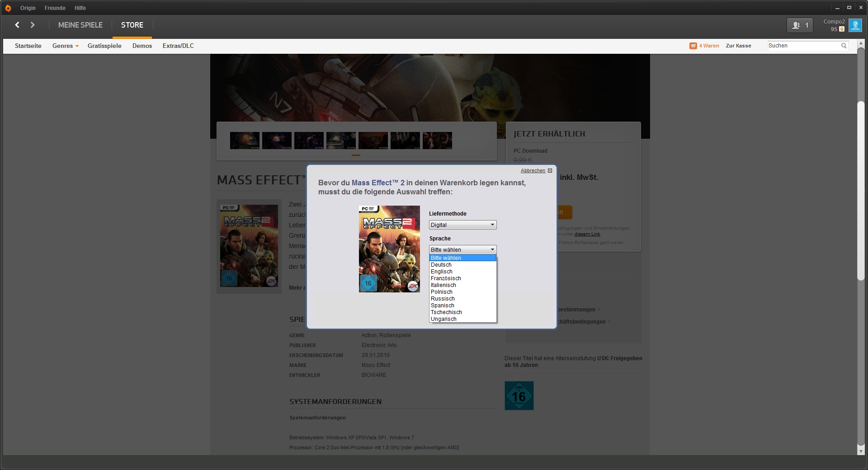Open the Demos section
This screenshot has height=470, width=868.
(142, 46)
